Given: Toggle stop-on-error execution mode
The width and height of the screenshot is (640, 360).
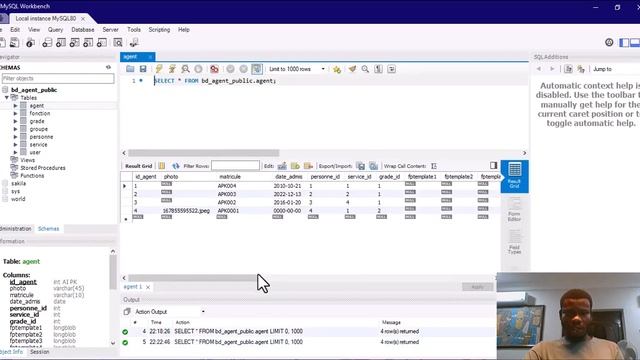Looking at the screenshot, I should (214, 69).
